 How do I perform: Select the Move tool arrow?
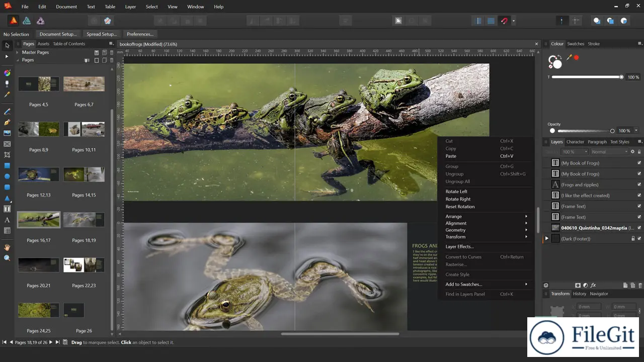[x=7, y=45]
